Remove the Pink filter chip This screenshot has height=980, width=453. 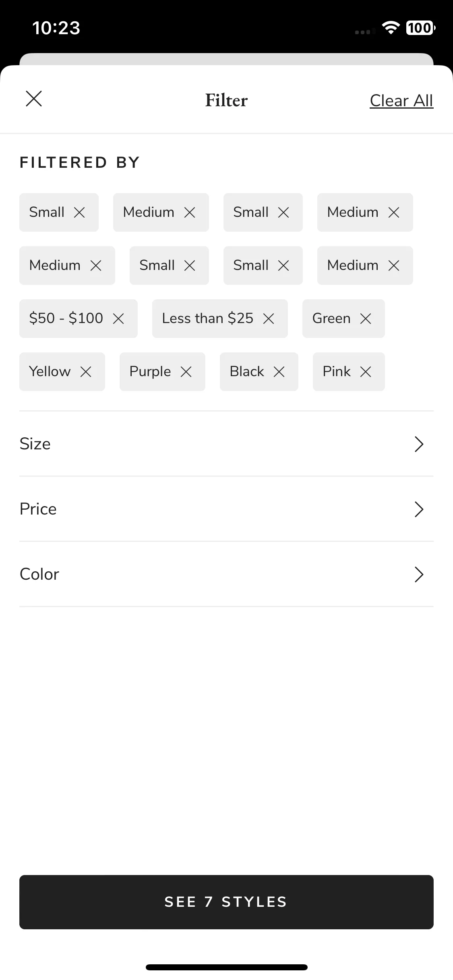pos(366,372)
